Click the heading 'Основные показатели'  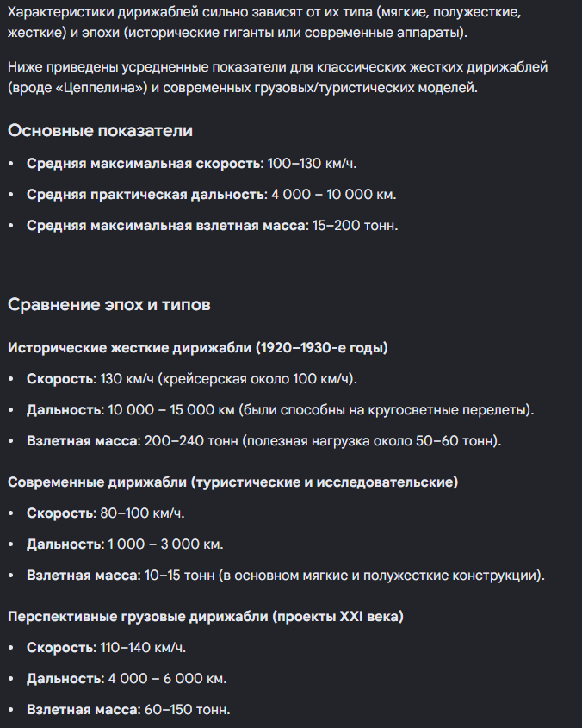(100, 131)
